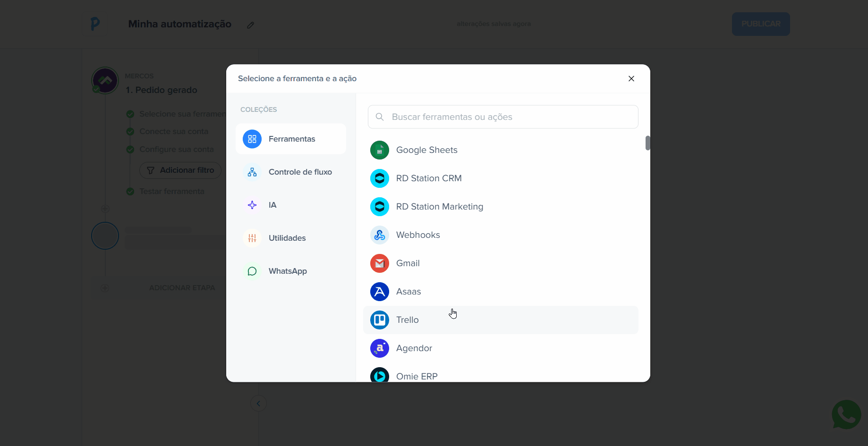Viewport: 868px width, 446px height.
Task: Click the Pedido gerado step title
Action: [x=162, y=90]
